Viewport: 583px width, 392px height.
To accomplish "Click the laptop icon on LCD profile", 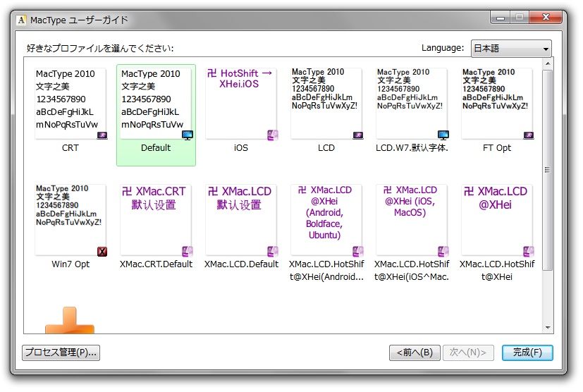I will [x=358, y=135].
